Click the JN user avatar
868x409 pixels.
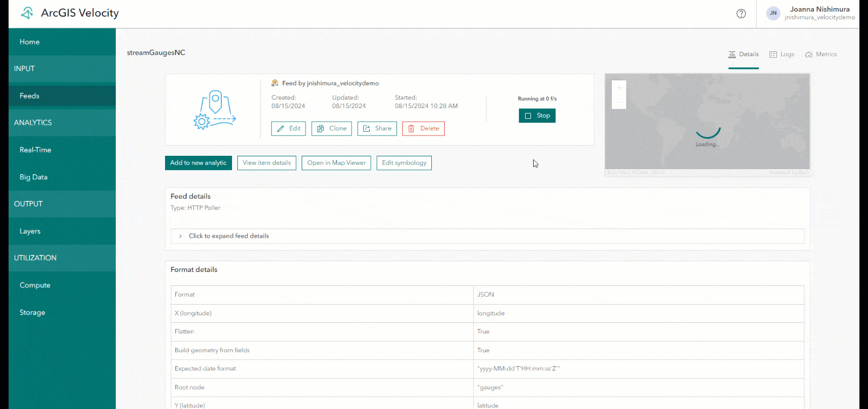click(x=773, y=13)
